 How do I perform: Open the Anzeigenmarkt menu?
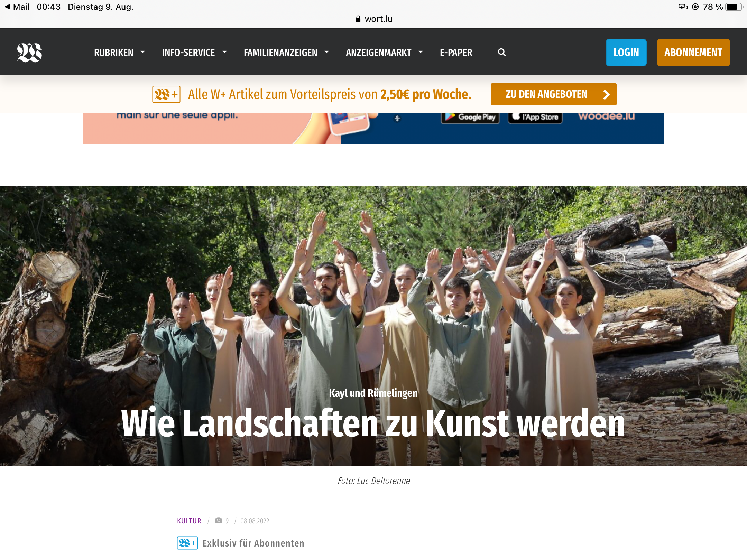point(378,53)
